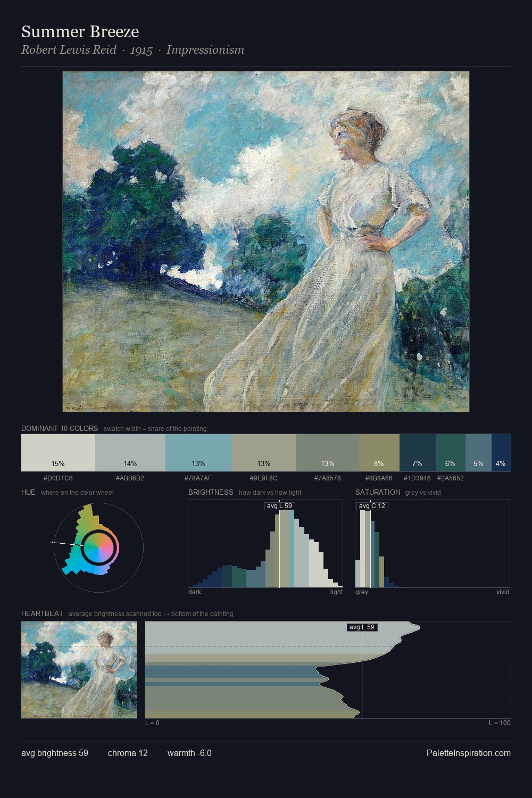Click the '#7A8578' hex code label
Screen dimensions: 532x798
[328, 478]
